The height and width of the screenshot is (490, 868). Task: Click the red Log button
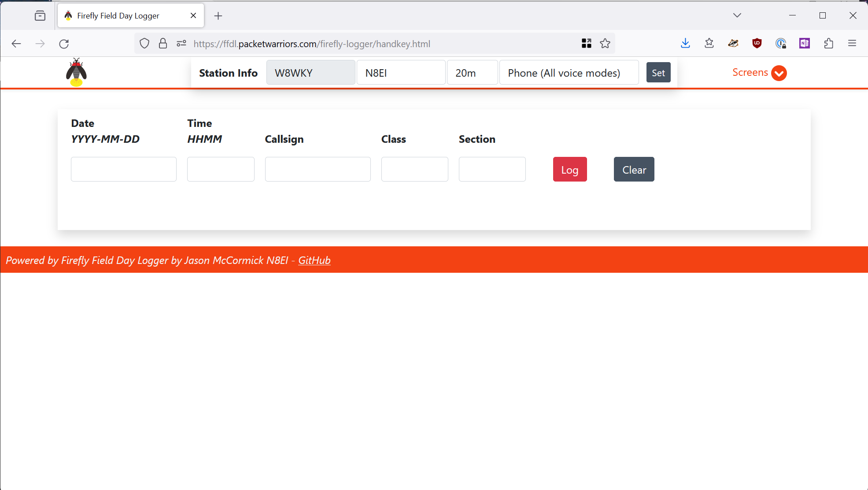(x=569, y=170)
